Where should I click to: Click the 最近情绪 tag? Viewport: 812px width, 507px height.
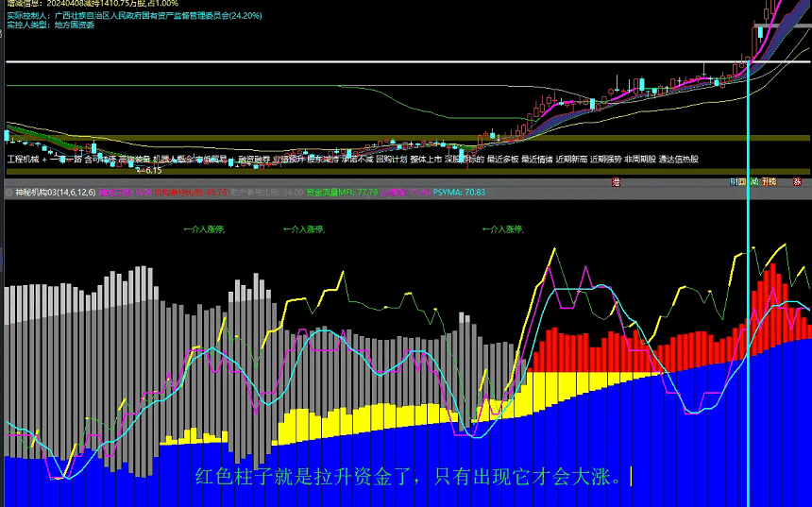537,160
